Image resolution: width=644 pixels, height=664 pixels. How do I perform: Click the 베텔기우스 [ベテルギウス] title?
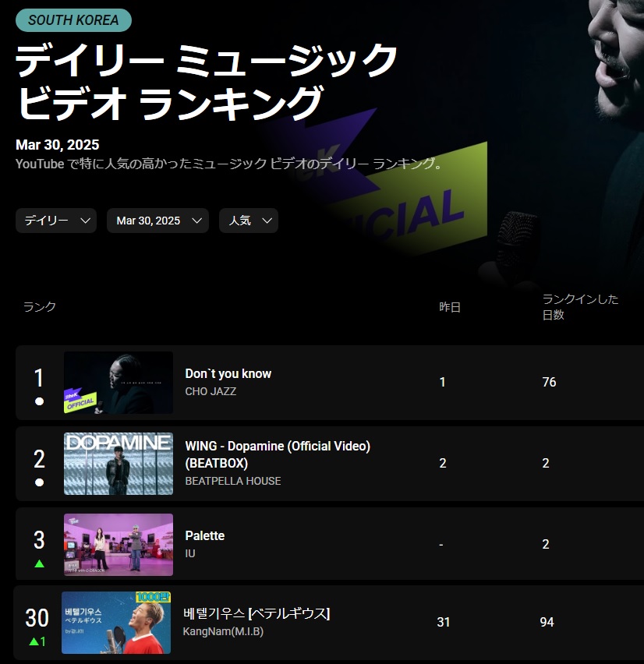(257, 613)
